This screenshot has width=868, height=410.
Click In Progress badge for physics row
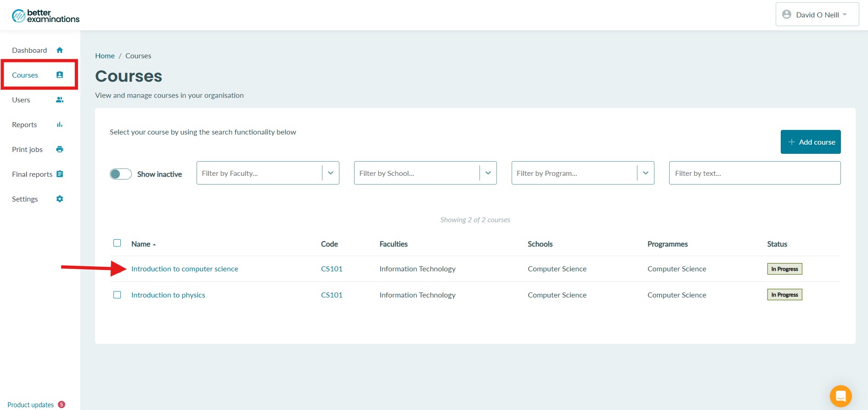784,295
